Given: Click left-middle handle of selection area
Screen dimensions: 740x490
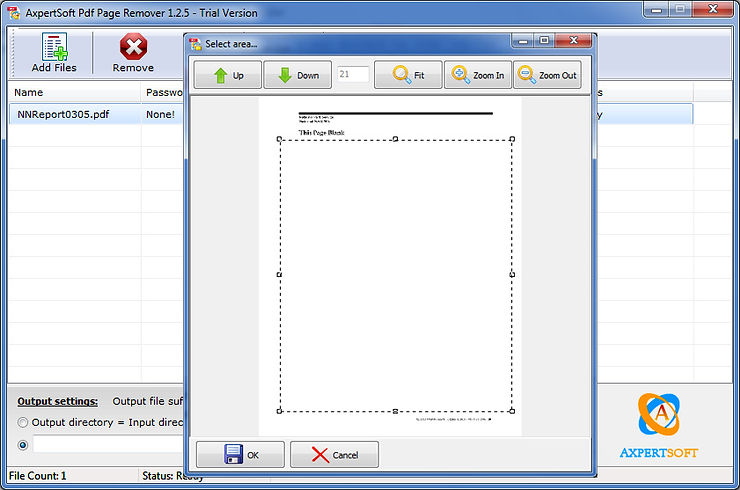Looking at the screenshot, I should point(279,274).
